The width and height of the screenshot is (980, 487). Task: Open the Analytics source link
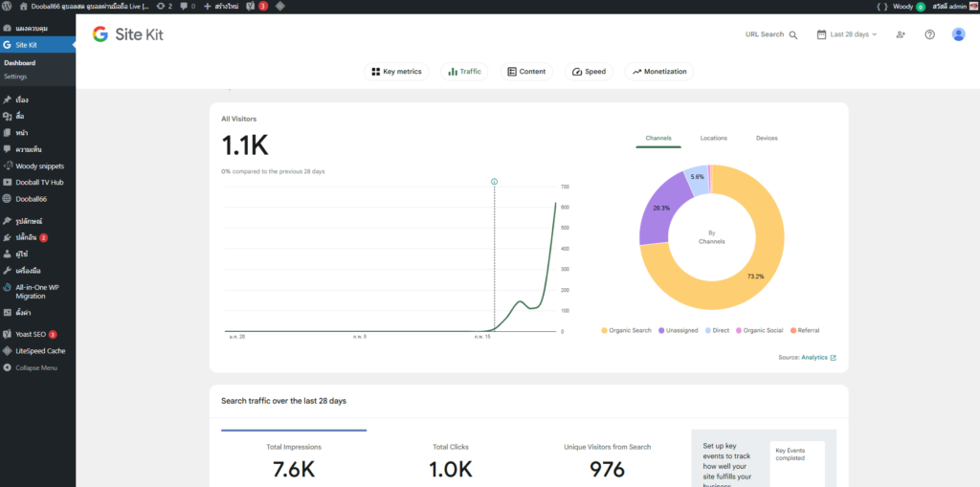[818, 358]
